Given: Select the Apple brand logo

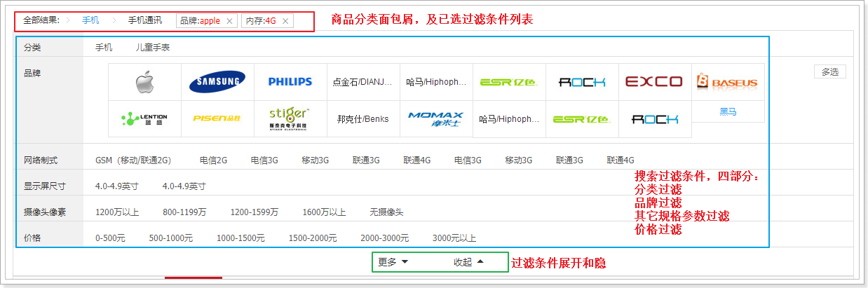Looking at the screenshot, I should tap(144, 82).
